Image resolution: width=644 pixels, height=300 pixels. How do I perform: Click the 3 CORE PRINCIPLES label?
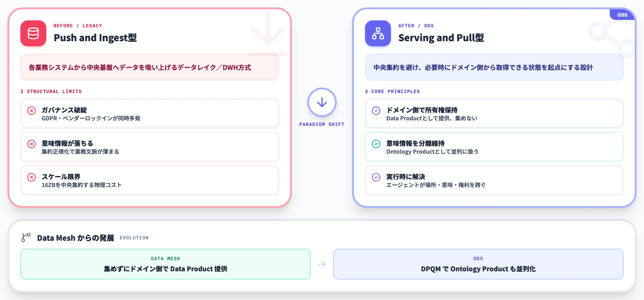pos(392,91)
